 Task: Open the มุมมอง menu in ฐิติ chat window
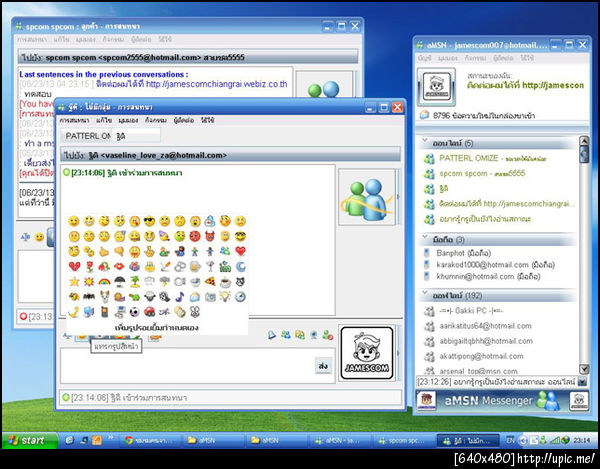coord(128,120)
